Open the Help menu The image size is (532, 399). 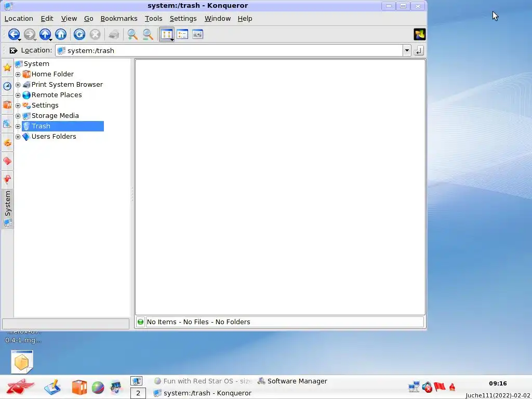(245, 18)
